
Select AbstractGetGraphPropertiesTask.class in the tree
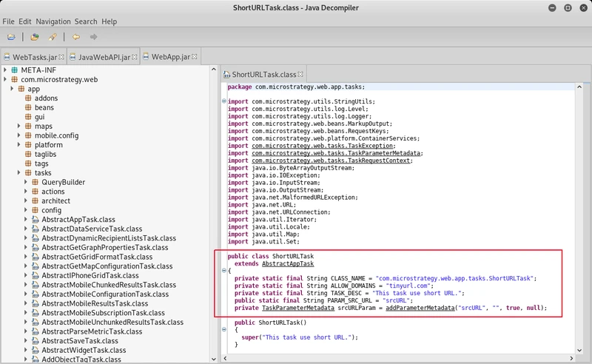(105, 248)
